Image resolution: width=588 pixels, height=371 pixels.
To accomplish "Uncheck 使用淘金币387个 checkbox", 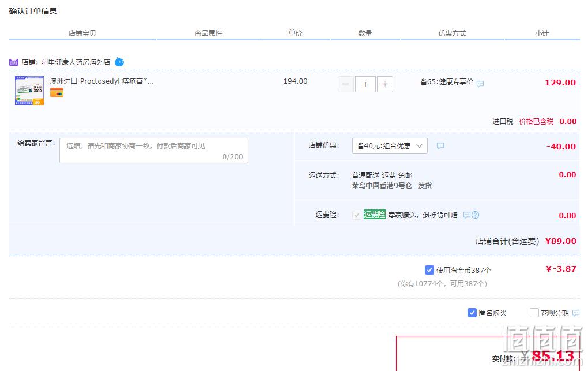I will (x=429, y=270).
